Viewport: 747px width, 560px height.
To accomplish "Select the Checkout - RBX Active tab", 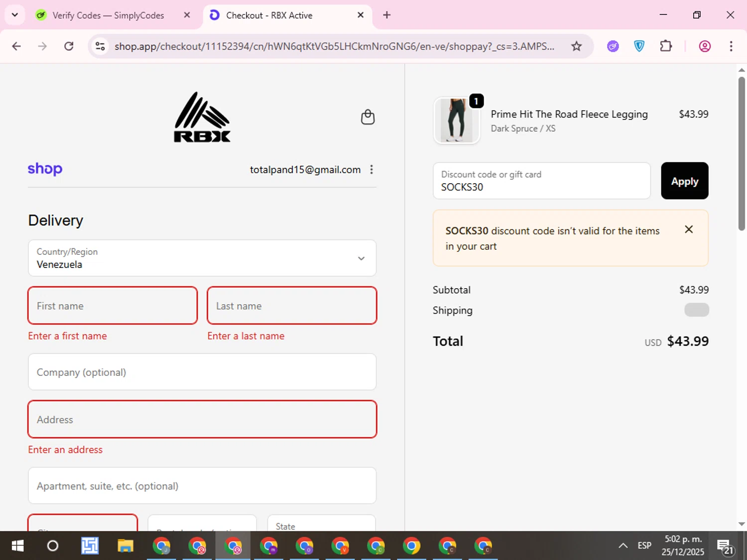I will pos(286,15).
